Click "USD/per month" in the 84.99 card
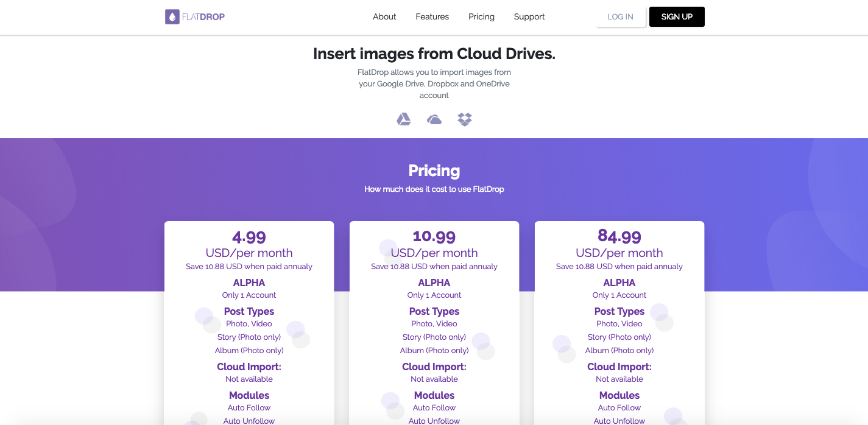 (x=619, y=253)
